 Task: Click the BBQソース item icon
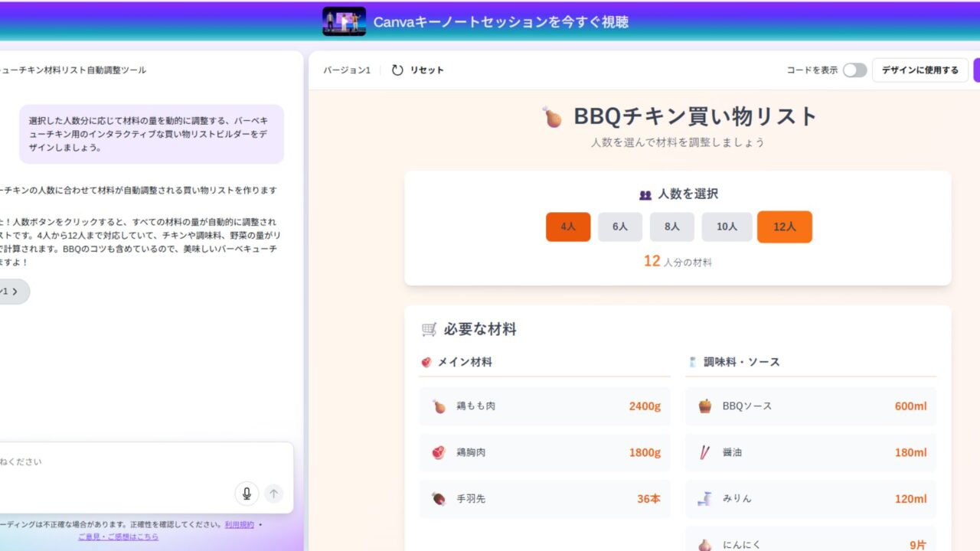tap(704, 406)
